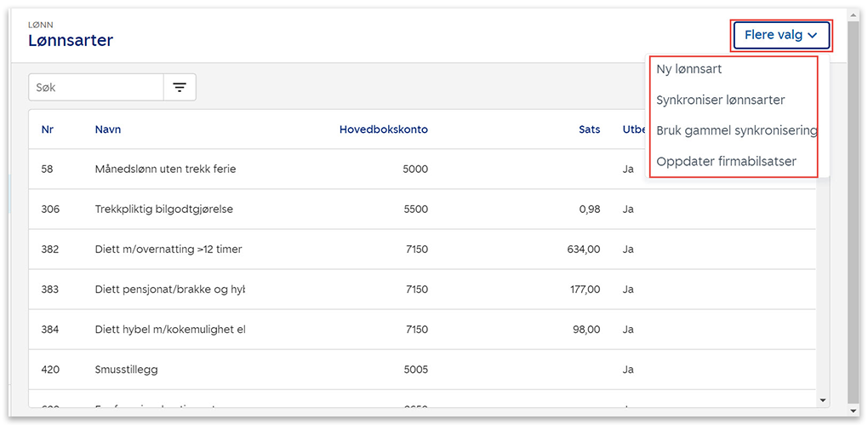Viewport: 868px width, 425px height.
Task: Open Trekkpliktig bilgodtgjørelse row
Action: pos(163,209)
